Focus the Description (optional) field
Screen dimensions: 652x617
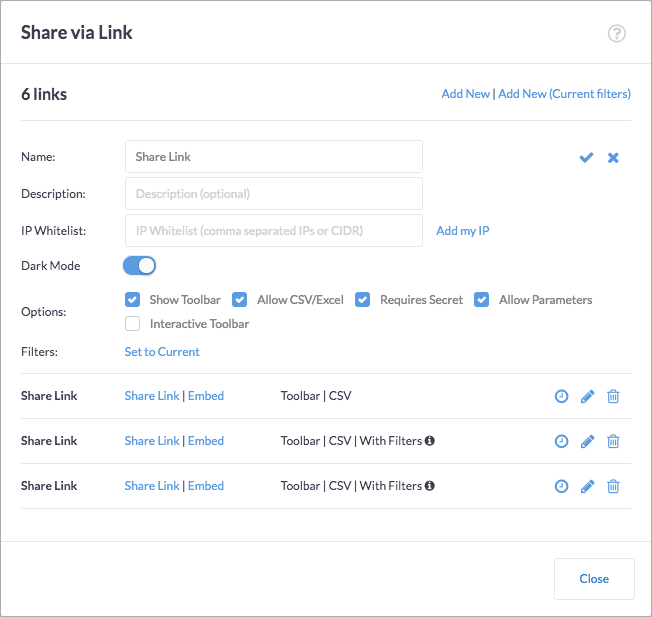tap(274, 194)
